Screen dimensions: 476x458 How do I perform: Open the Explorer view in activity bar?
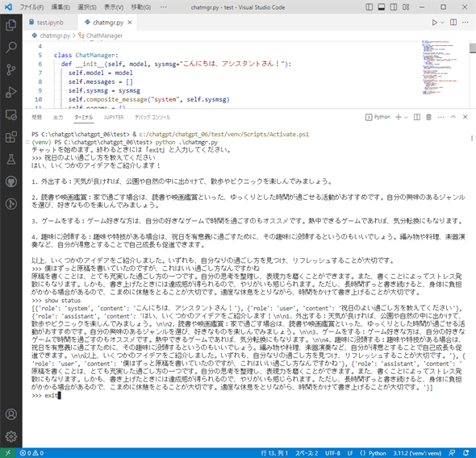(11, 25)
